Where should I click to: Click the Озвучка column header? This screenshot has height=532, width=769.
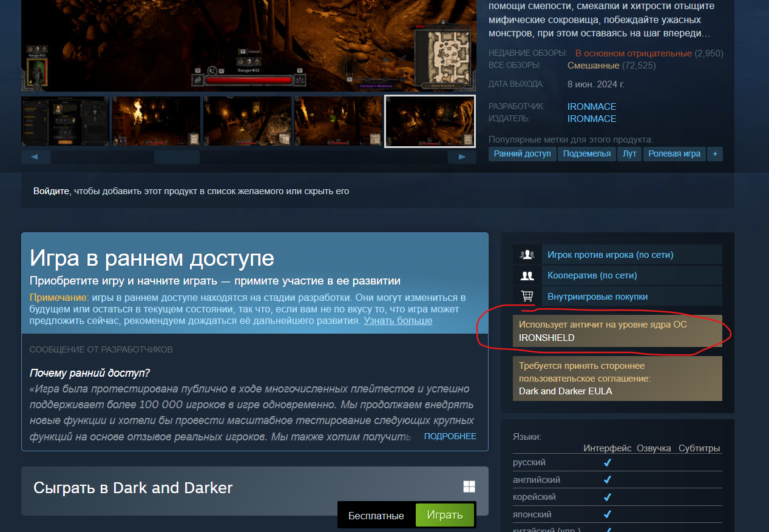[x=654, y=448]
